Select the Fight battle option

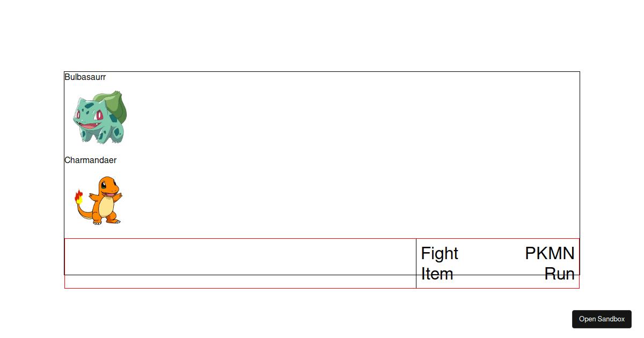click(440, 253)
